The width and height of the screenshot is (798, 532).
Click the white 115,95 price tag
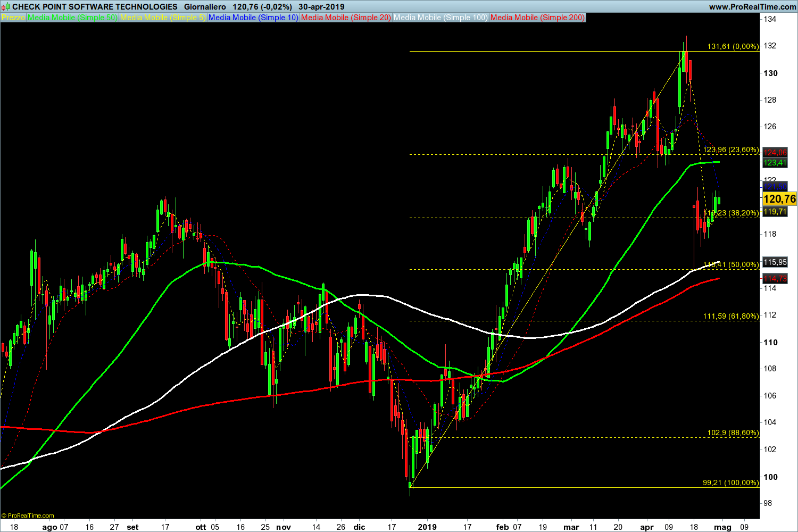[775, 262]
